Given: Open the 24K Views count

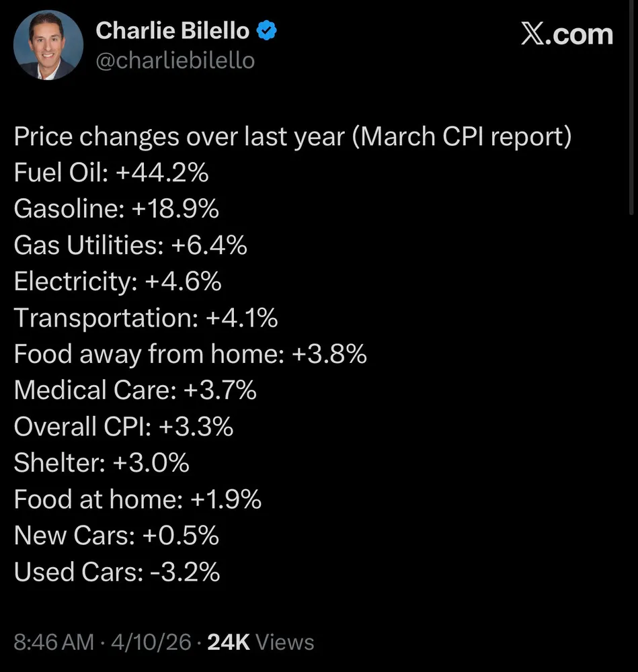Looking at the screenshot, I should point(261,642).
